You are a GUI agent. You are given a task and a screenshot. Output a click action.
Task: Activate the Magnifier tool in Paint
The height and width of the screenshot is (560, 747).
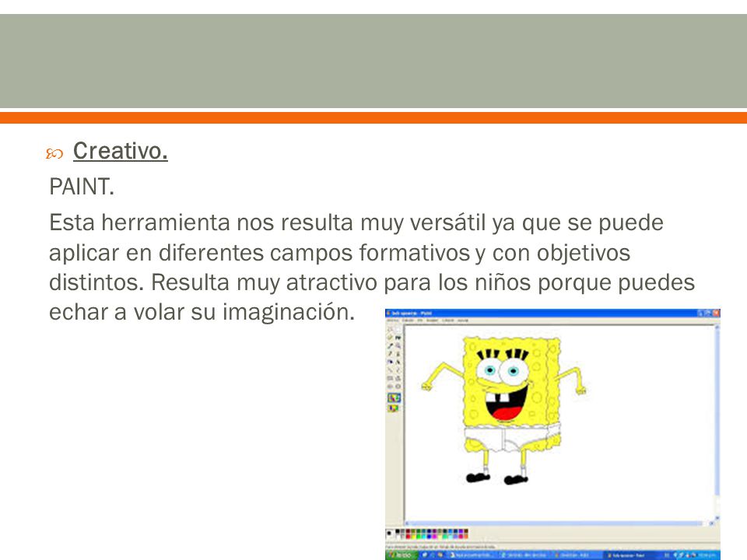(x=398, y=345)
